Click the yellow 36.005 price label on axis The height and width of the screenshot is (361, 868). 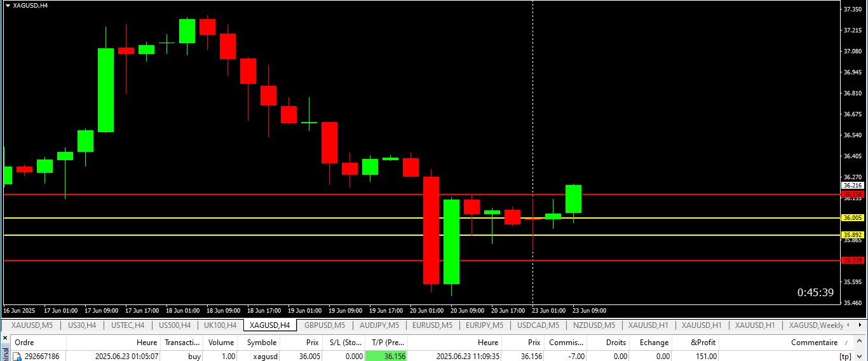click(x=852, y=217)
